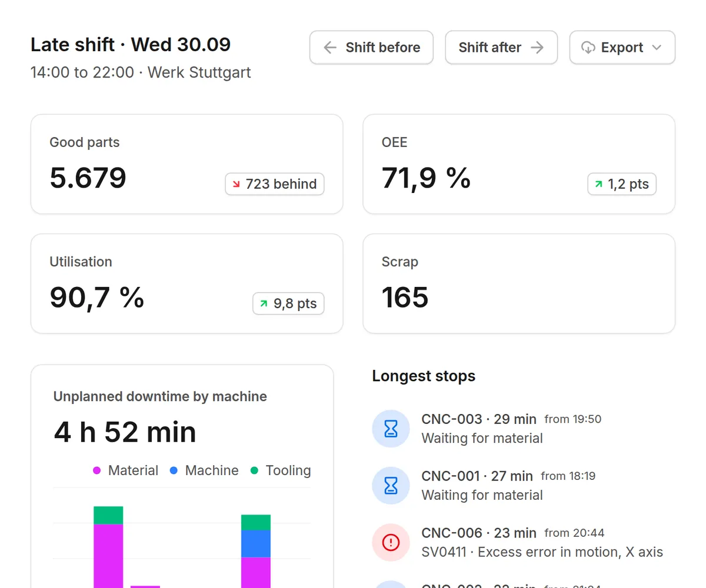Screen dimensions: 706x588
Task: Select the Utilisation value 90,7 %
Action: 97,297
